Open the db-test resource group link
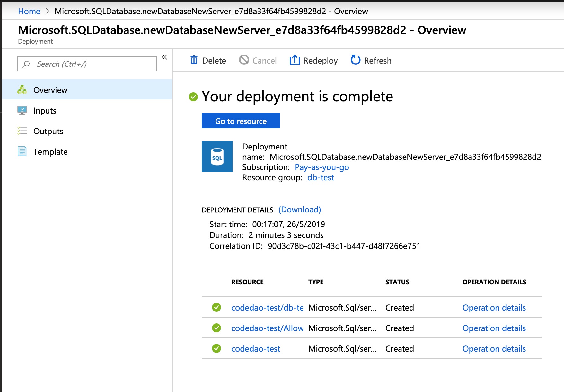This screenshot has height=392, width=564. pos(321,177)
